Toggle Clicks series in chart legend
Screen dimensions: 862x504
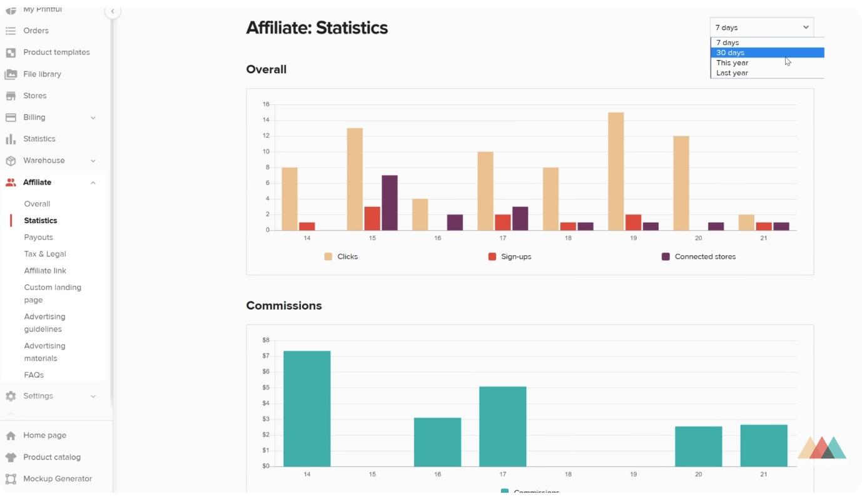[341, 256]
